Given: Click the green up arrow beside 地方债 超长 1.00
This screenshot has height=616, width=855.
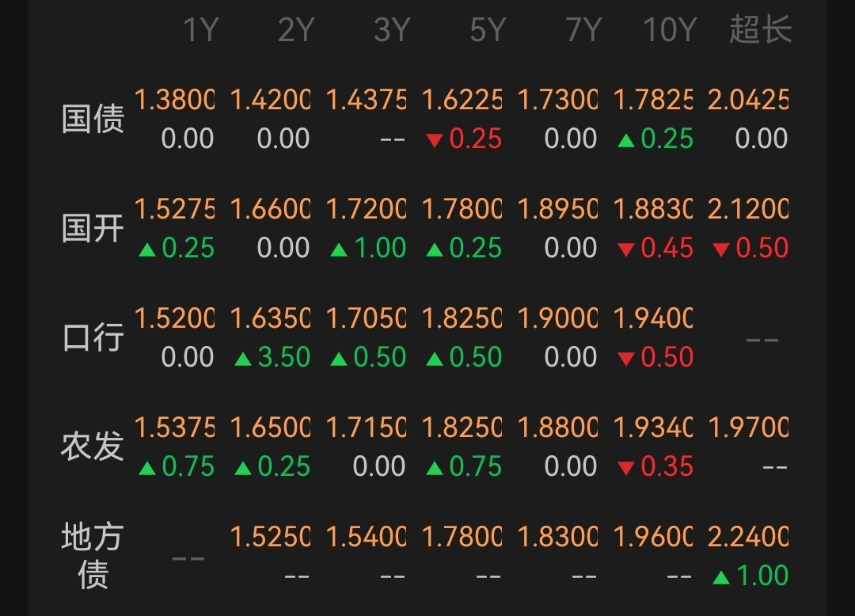Looking at the screenshot, I should tap(721, 577).
